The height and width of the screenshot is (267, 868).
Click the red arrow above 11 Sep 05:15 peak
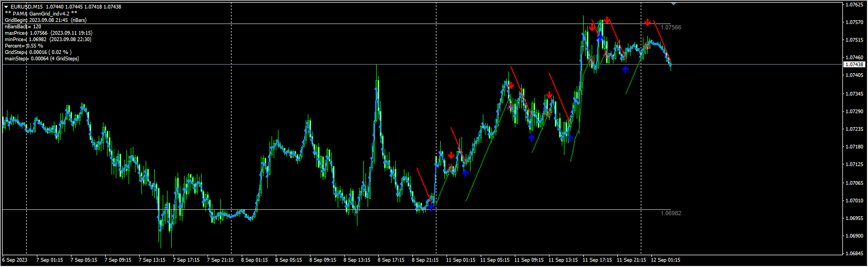pyautogui.click(x=511, y=85)
